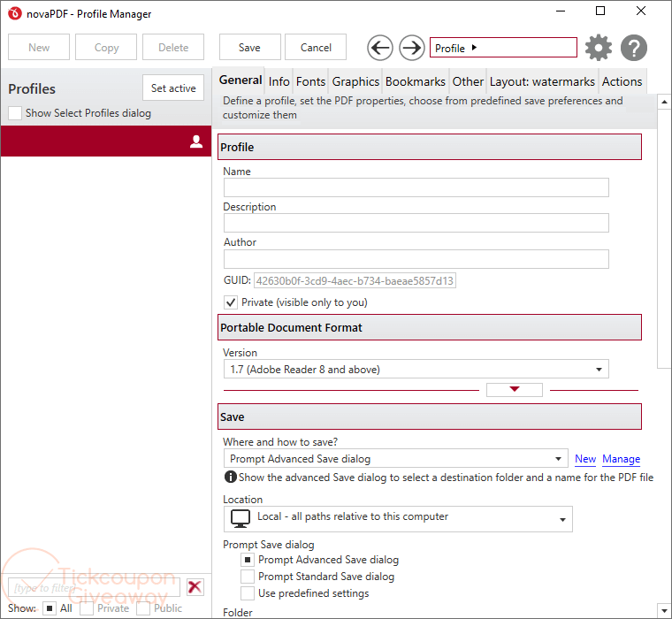Screen dimensions: 672x619
Task: Switch to the General tab
Action: tap(241, 80)
